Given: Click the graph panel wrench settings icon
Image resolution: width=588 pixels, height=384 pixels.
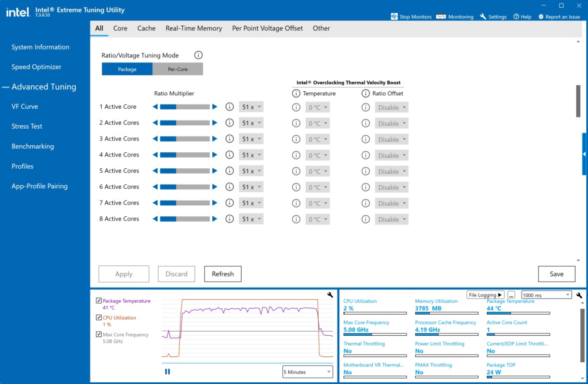Looking at the screenshot, I should pyautogui.click(x=330, y=295).
